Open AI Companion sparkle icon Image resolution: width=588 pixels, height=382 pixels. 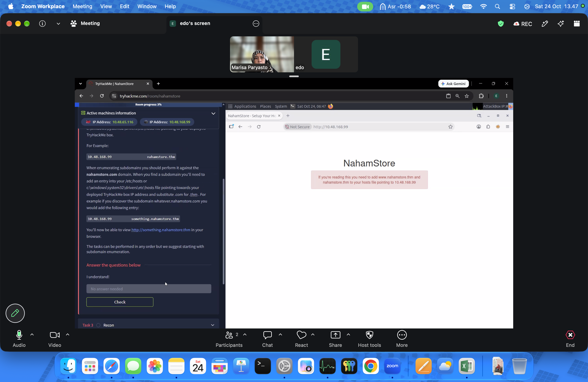click(561, 24)
